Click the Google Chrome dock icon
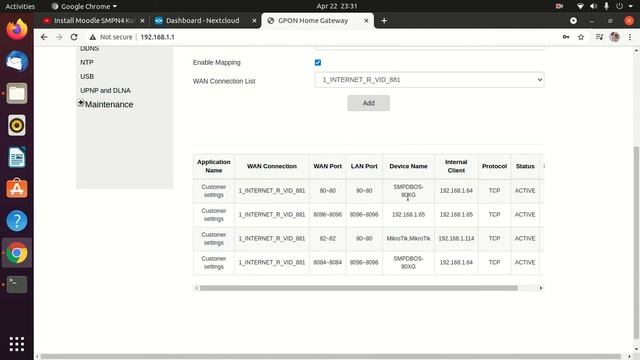The height and width of the screenshot is (360, 640). [x=17, y=253]
